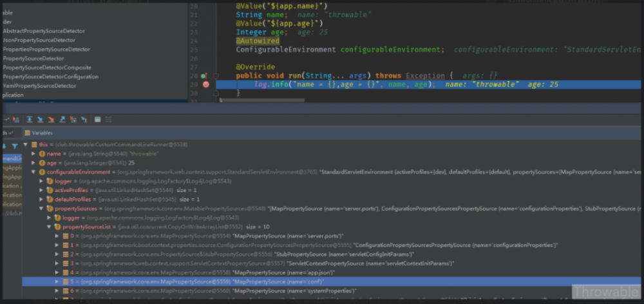Click the Step Over debugger button
Screen dimensions: 644x304
(x=30, y=119)
